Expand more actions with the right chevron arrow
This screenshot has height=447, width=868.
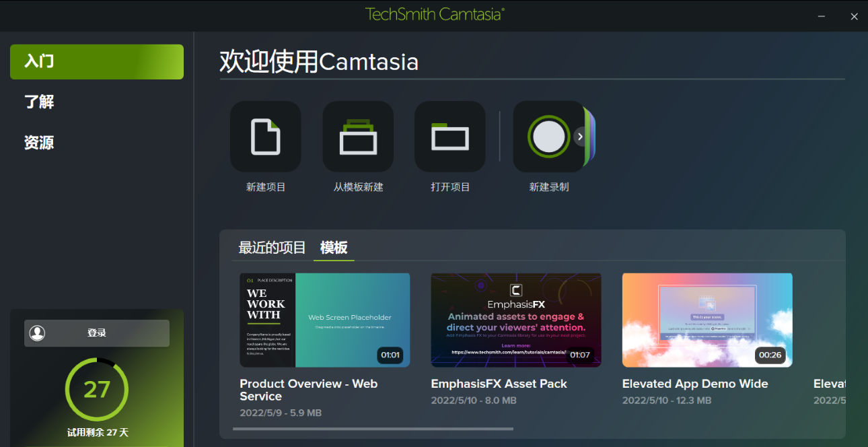point(581,137)
